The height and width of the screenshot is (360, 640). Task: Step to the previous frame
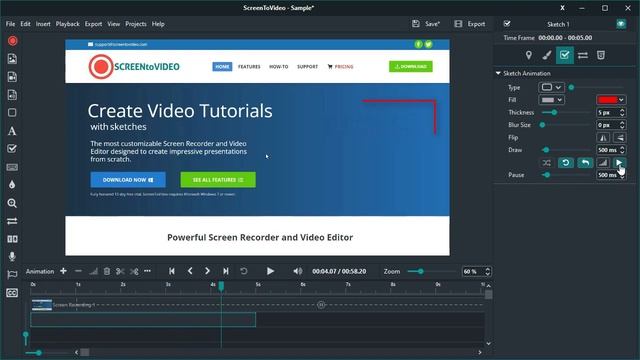[x=190, y=271]
